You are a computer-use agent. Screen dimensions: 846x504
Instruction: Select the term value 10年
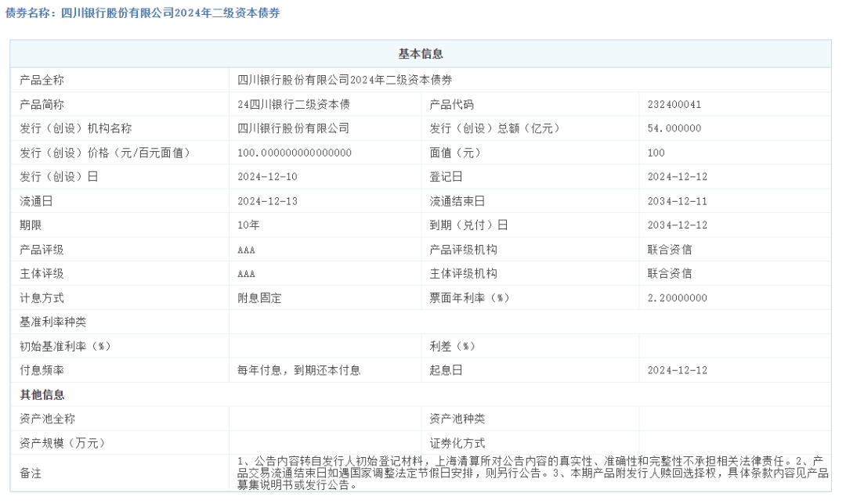coord(249,225)
